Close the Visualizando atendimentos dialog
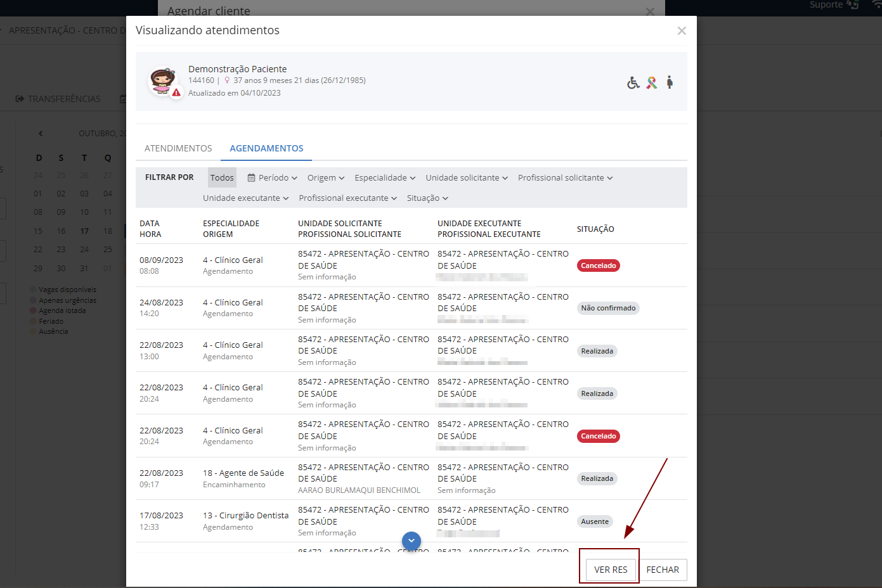This screenshot has width=882, height=588. coord(682,30)
